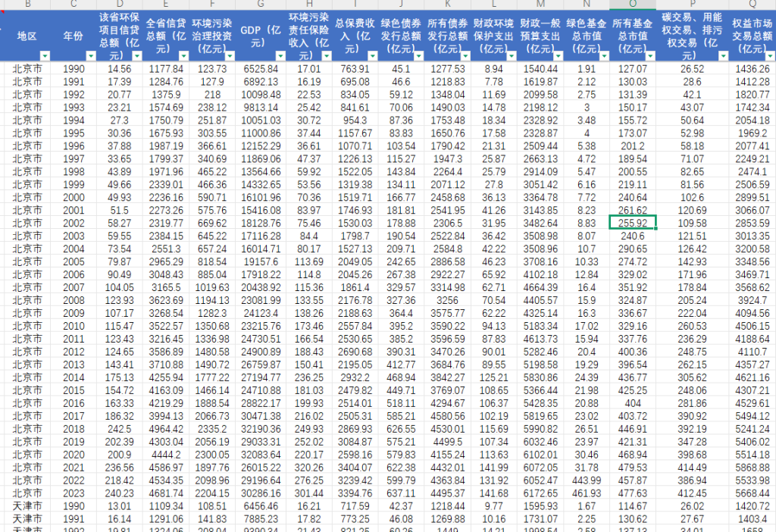
Task: Expand the 绿色基金总市值 filter dropdown
Action: [x=602, y=55]
